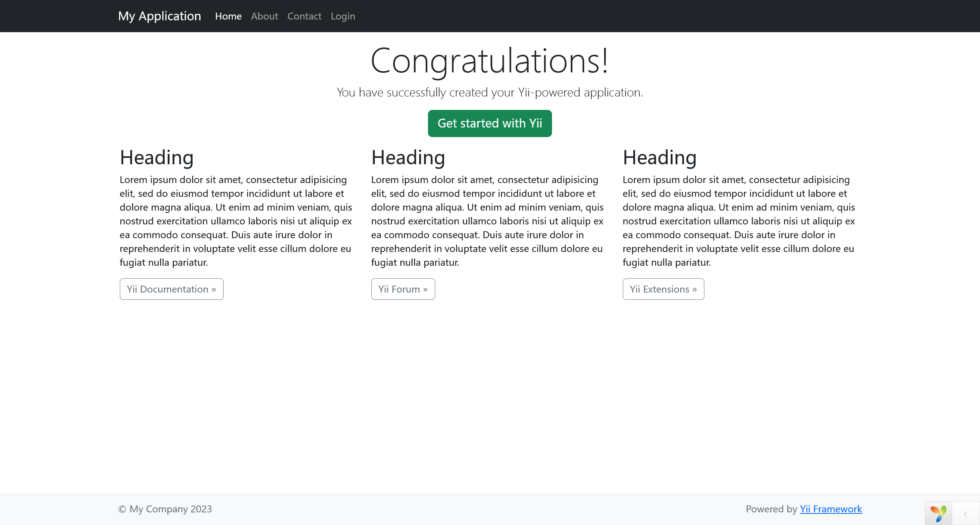Open the Contact page
Viewport: 980px width, 525px height.
(304, 16)
